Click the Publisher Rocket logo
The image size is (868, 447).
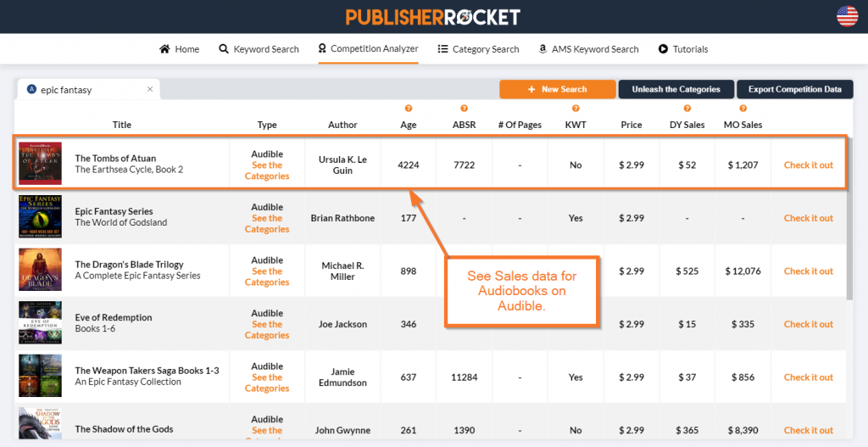pyautogui.click(x=433, y=17)
